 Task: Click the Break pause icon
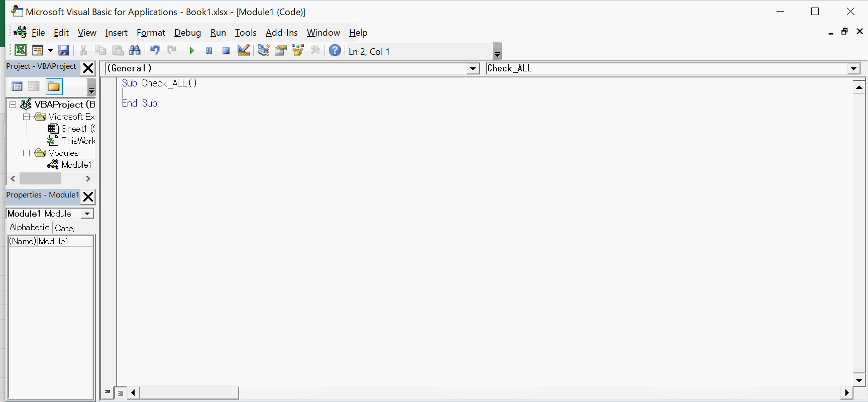click(x=209, y=51)
